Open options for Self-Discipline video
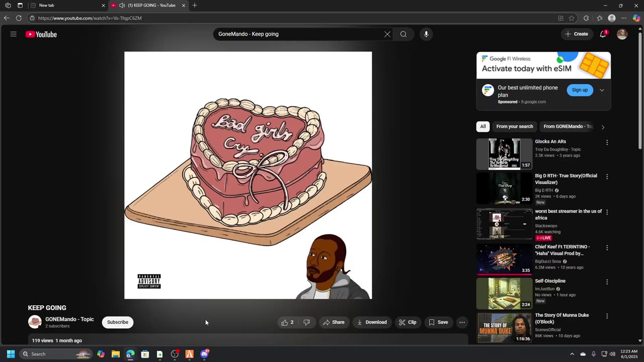Image resolution: width=644 pixels, height=362 pixels. 607,282
